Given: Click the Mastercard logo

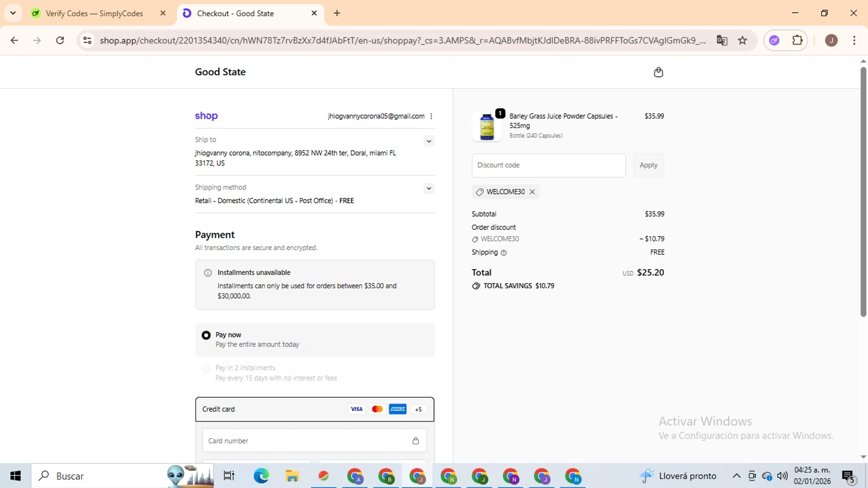Looking at the screenshot, I should pyautogui.click(x=377, y=409).
